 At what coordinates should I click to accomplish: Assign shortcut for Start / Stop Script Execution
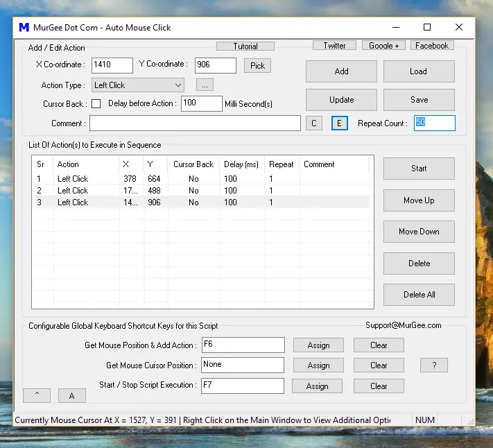pyautogui.click(x=317, y=386)
